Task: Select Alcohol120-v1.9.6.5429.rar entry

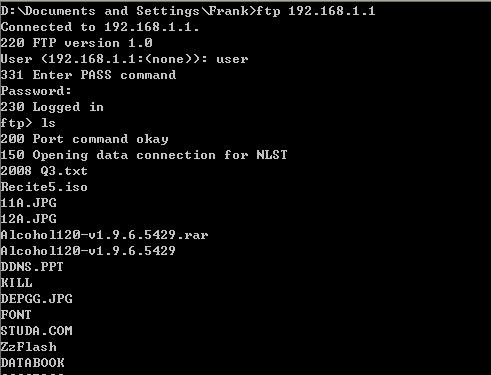Action: [x=104, y=235]
